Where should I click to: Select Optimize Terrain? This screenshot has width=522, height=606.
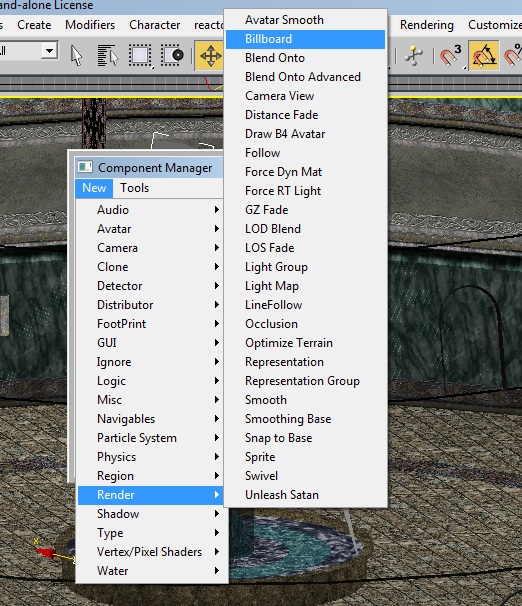pos(305,343)
